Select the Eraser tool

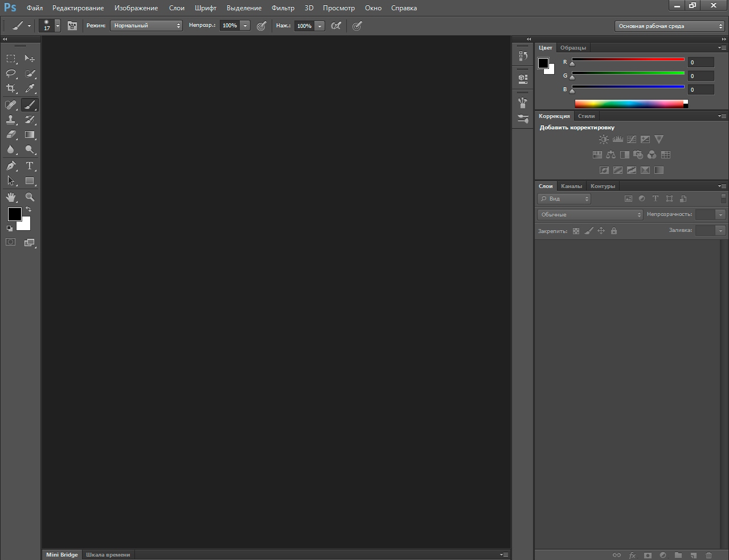[11, 134]
